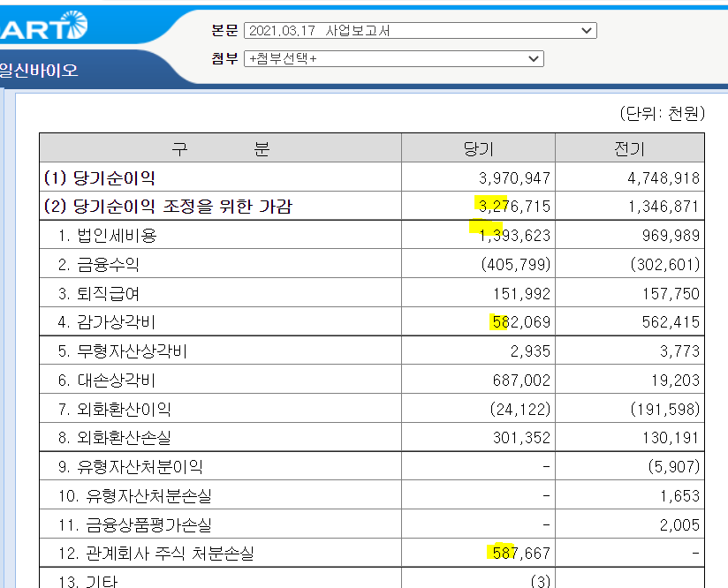The image size is (728, 588).
Task: Click value 2,005
Action: [x=679, y=525]
